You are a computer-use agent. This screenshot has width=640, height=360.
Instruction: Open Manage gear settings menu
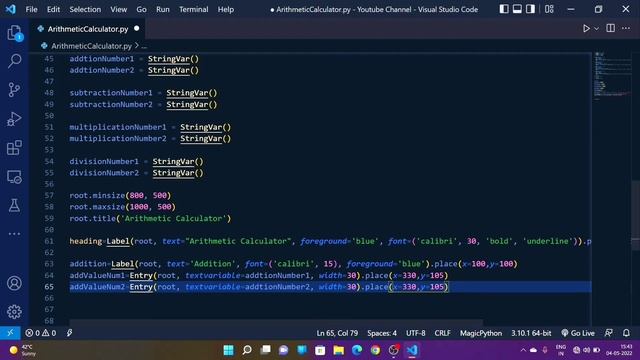tap(14, 312)
